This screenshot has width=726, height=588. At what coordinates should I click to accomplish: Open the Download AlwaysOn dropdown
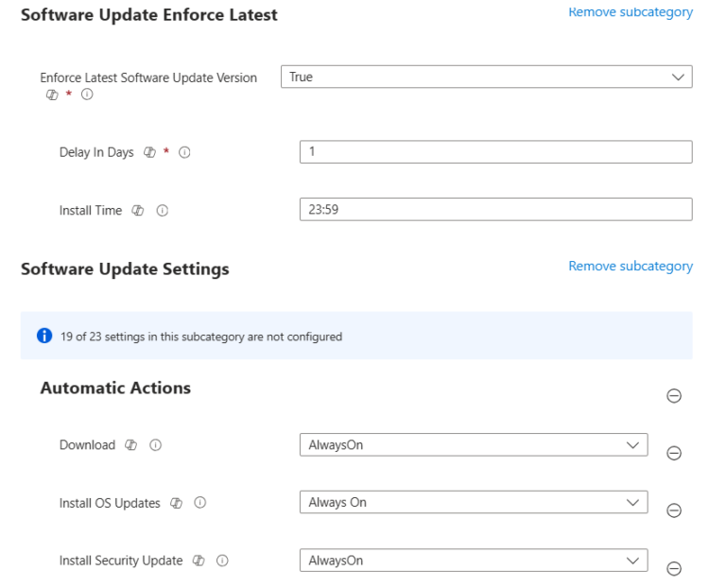[474, 445]
